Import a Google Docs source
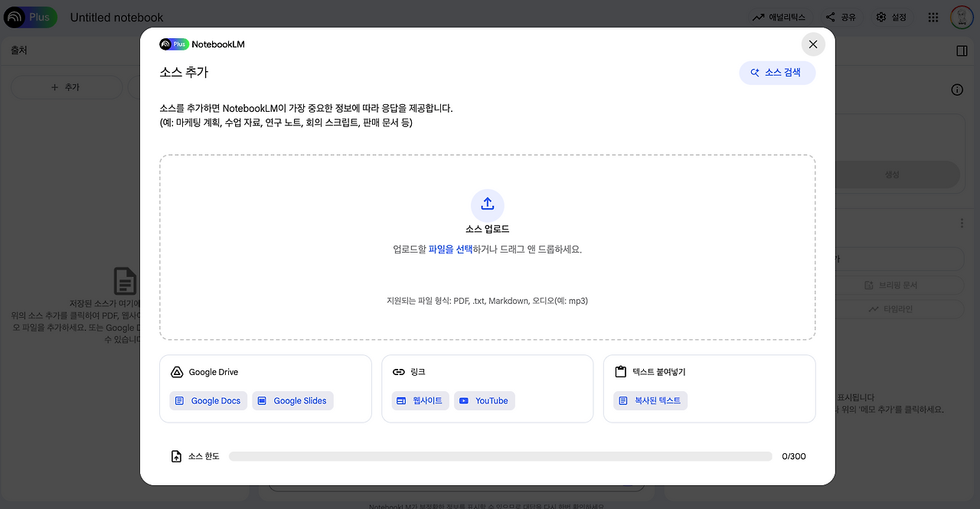Screen dimensions: 980x509 pos(207,400)
